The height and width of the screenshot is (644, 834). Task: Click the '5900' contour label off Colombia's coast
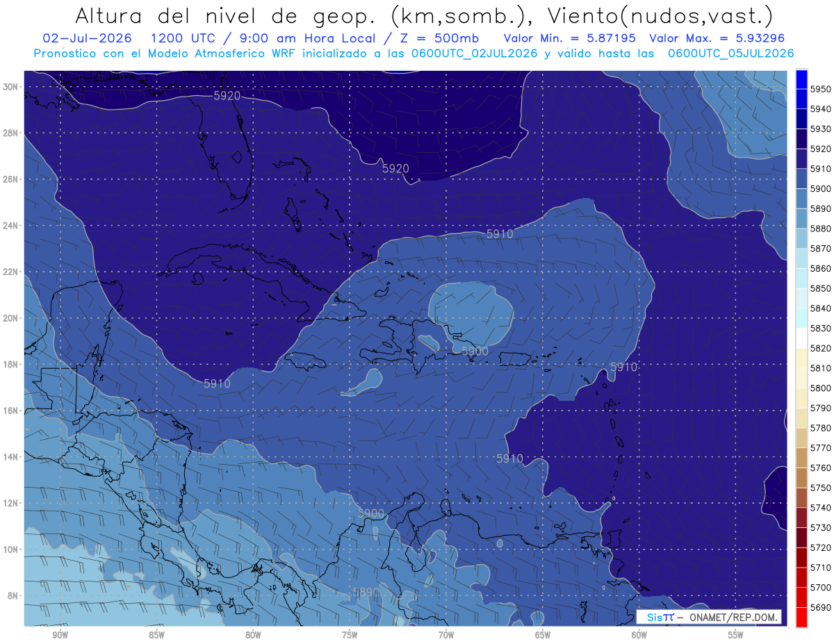(x=370, y=513)
